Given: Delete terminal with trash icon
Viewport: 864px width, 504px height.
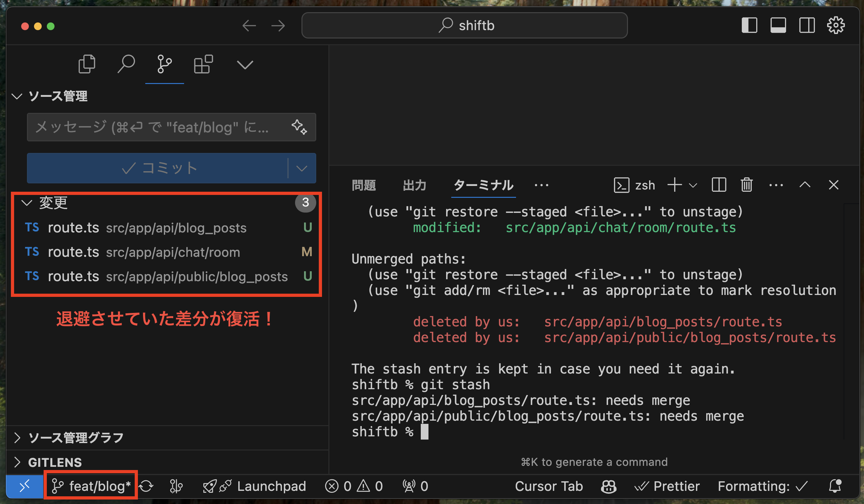Looking at the screenshot, I should [746, 185].
